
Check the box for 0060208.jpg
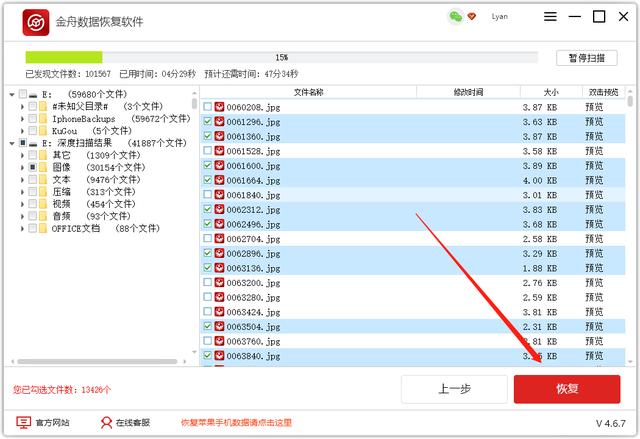click(207, 107)
